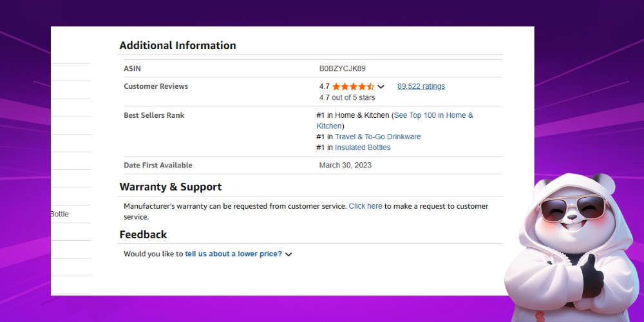Follow the Travel & To-Go Drinkware link
644x322 pixels.
[377, 137]
